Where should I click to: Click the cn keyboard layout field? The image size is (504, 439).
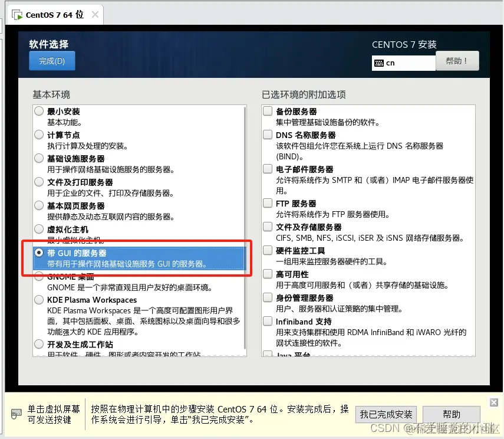404,63
